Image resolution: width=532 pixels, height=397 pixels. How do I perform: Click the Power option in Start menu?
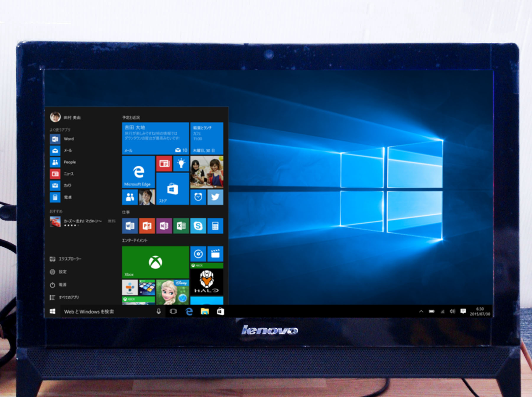(58, 285)
